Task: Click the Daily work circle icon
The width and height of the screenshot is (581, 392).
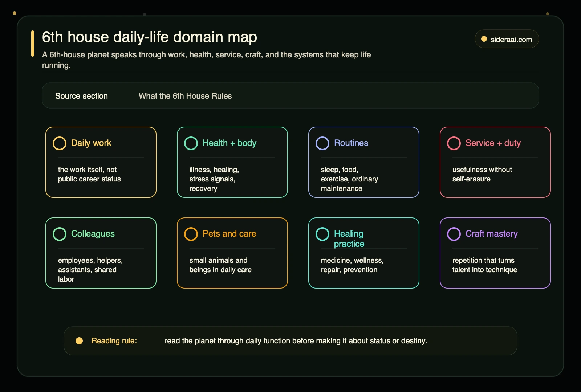Action: pyautogui.click(x=60, y=143)
